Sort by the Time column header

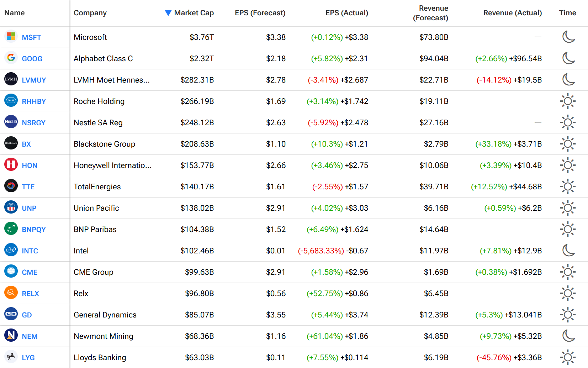pyautogui.click(x=567, y=13)
